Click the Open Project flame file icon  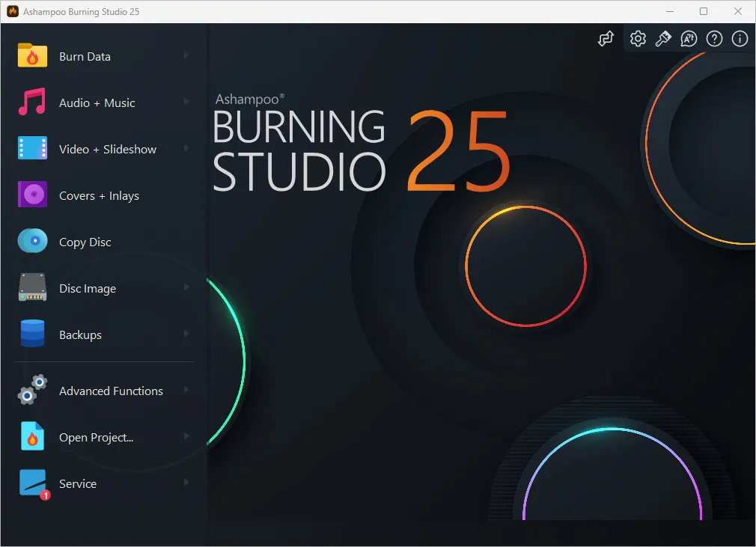tap(32, 436)
